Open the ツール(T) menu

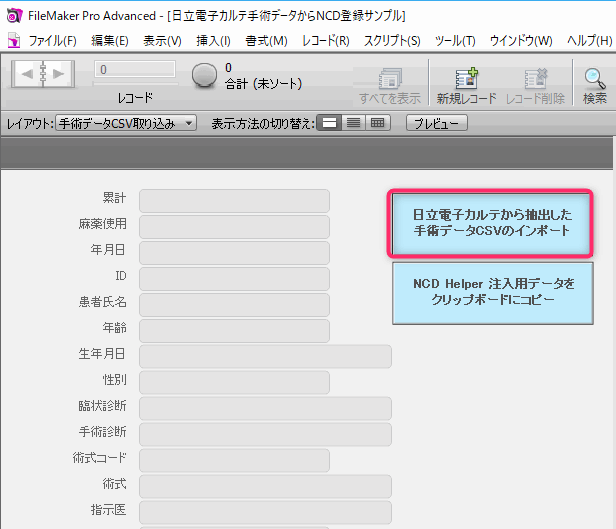tap(455, 40)
